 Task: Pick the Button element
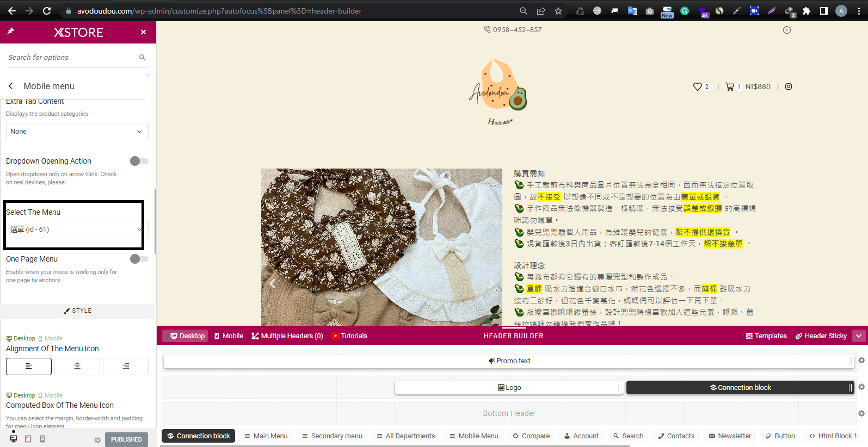(x=780, y=436)
